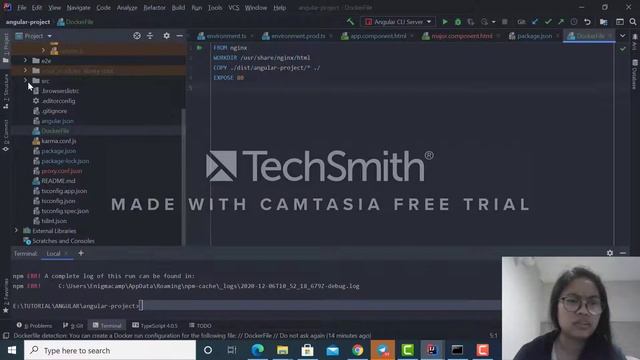Screen dimensions: 640x360
Task: Select README.md in project tree
Action: 58,181
